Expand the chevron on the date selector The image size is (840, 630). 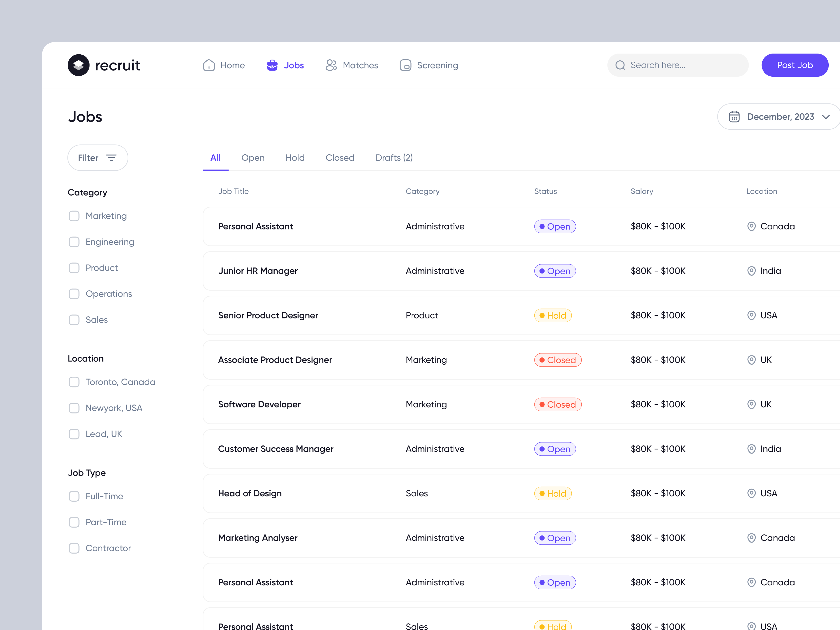pyautogui.click(x=826, y=117)
